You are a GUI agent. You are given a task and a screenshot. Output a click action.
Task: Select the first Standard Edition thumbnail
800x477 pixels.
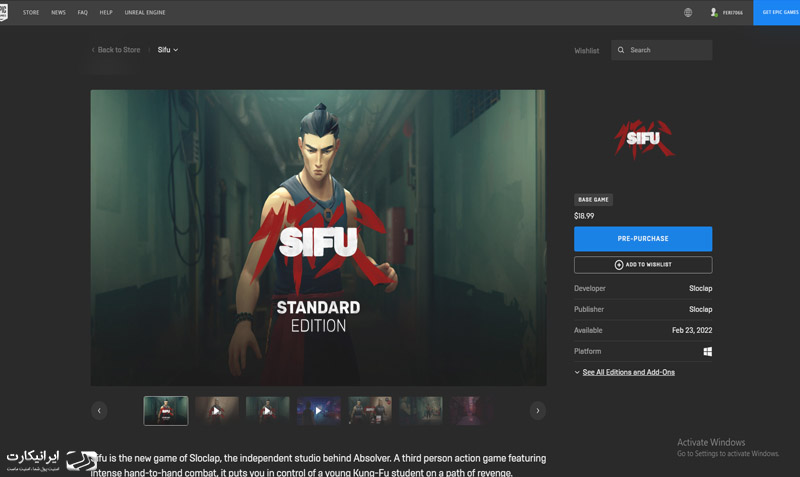166,411
